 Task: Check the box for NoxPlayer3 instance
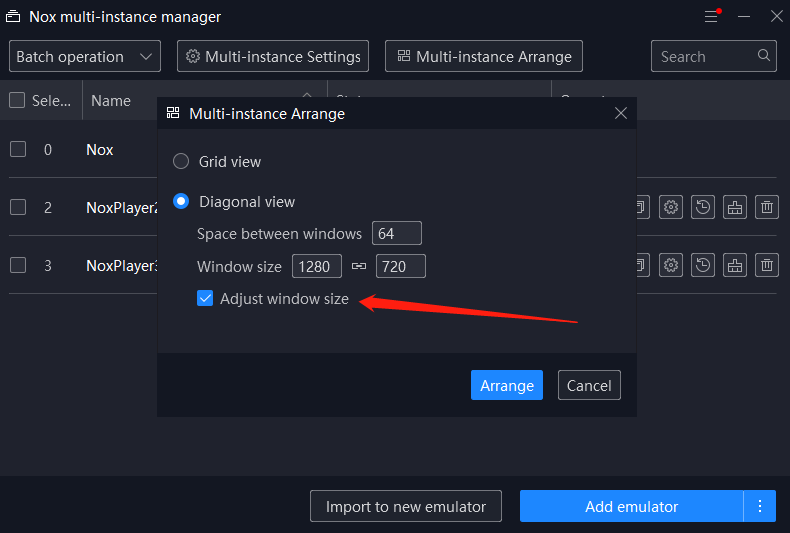coord(18,265)
